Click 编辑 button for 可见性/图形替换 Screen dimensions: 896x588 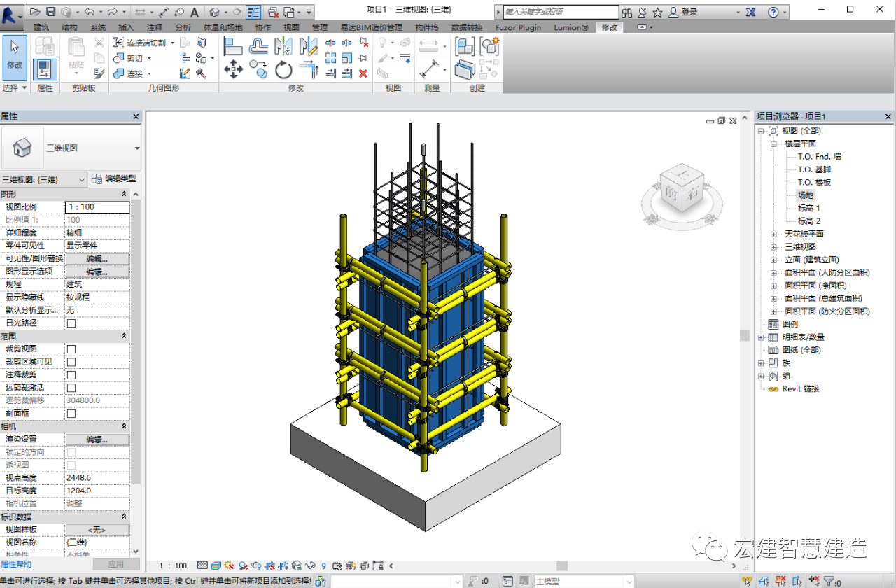(x=97, y=259)
